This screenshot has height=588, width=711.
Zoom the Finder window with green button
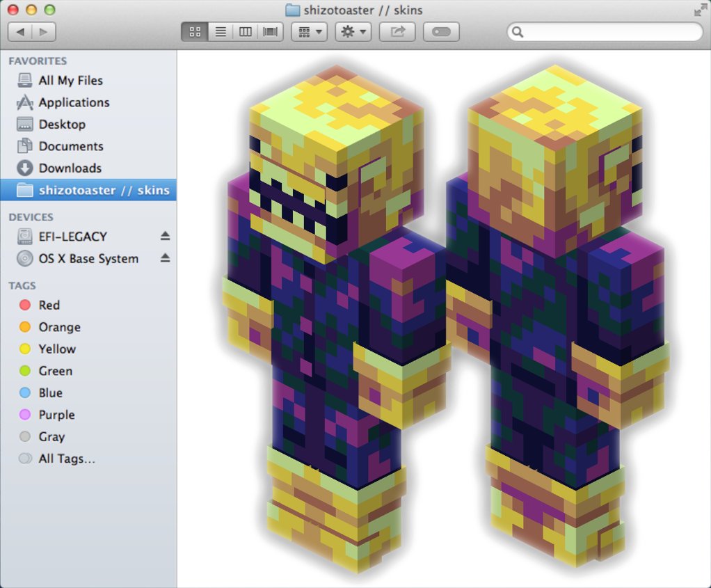50,10
